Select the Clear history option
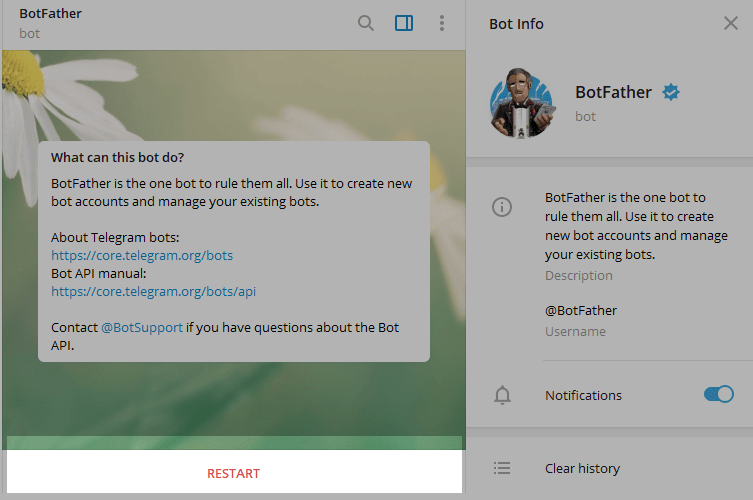 coord(582,468)
